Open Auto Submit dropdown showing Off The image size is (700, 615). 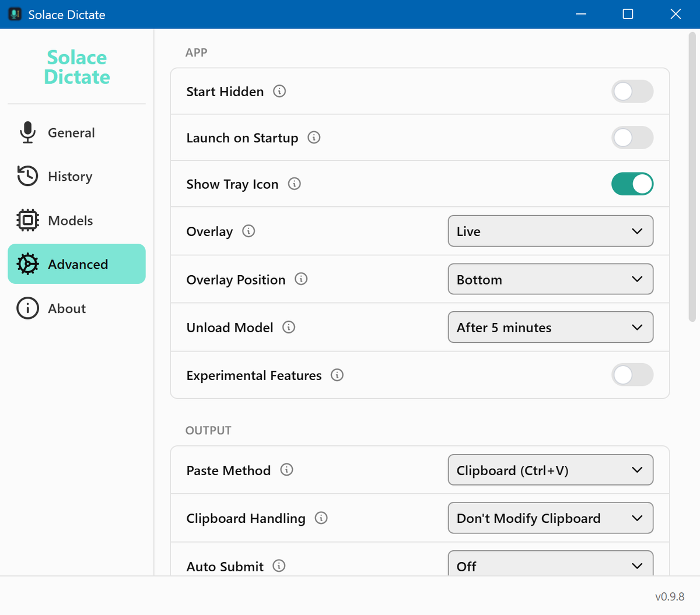click(x=551, y=564)
